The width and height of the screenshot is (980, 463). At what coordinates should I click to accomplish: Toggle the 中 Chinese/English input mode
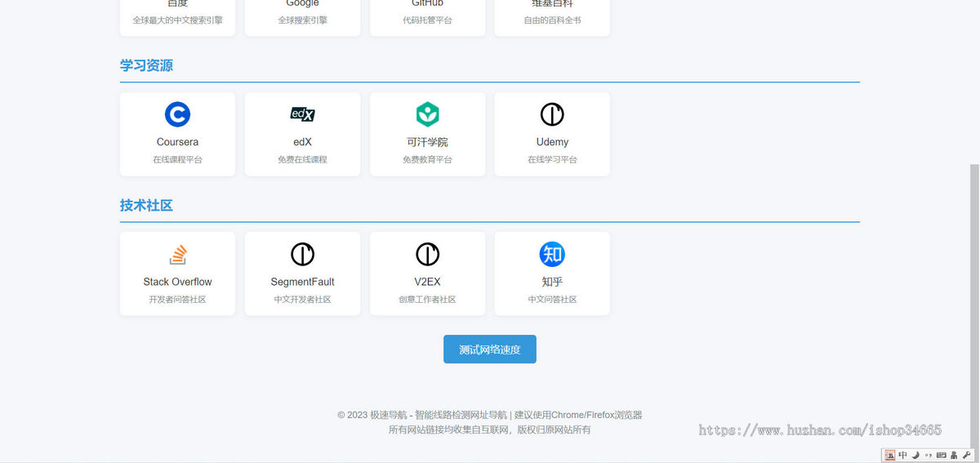tap(902, 455)
